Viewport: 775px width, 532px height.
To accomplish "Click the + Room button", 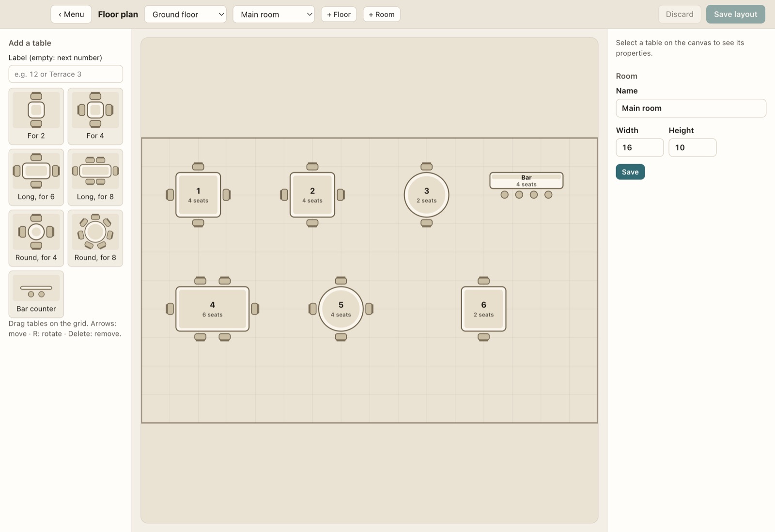I will pyautogui.click(x=382, y=15).
